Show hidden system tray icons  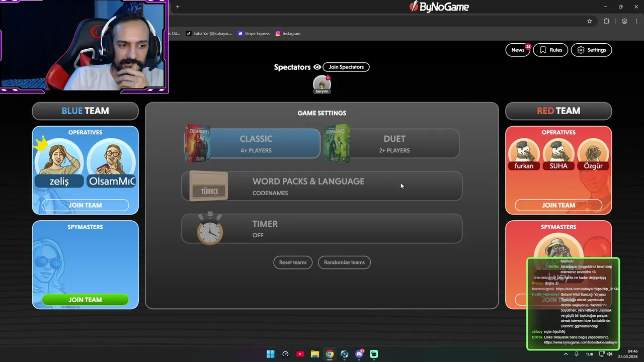(x=566, y=354)
